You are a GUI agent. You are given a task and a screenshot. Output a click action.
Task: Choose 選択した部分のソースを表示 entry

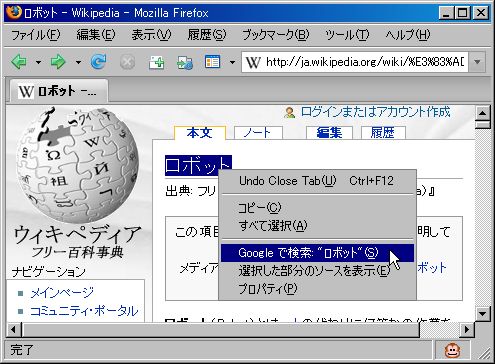(x=318, y=271)
